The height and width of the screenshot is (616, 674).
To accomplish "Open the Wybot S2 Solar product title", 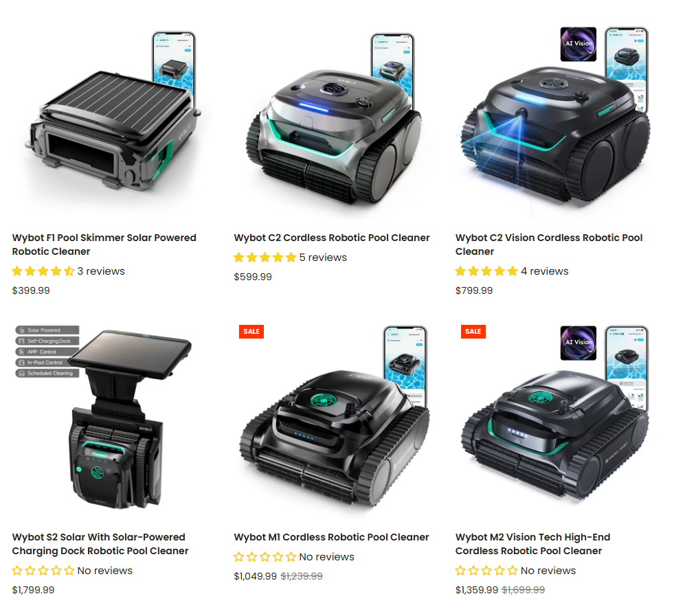I will click(100, 544).
